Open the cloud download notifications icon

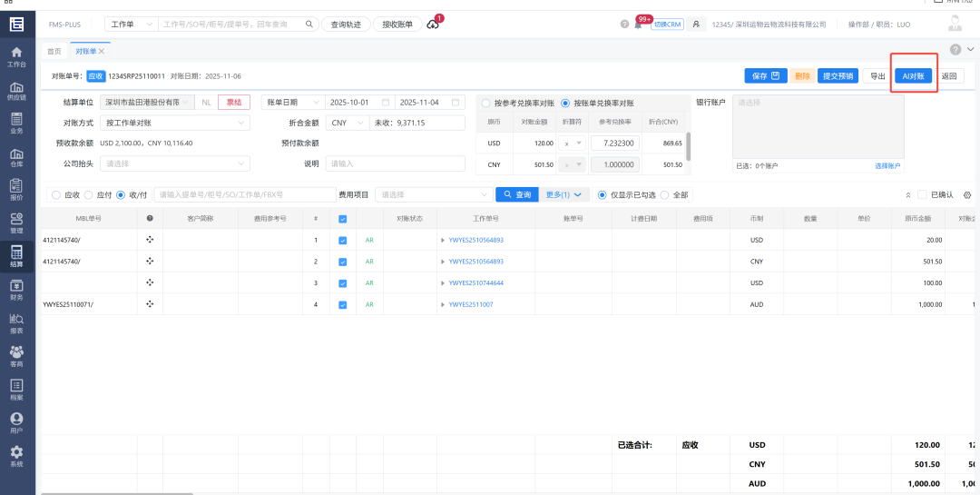coord(433,25)
